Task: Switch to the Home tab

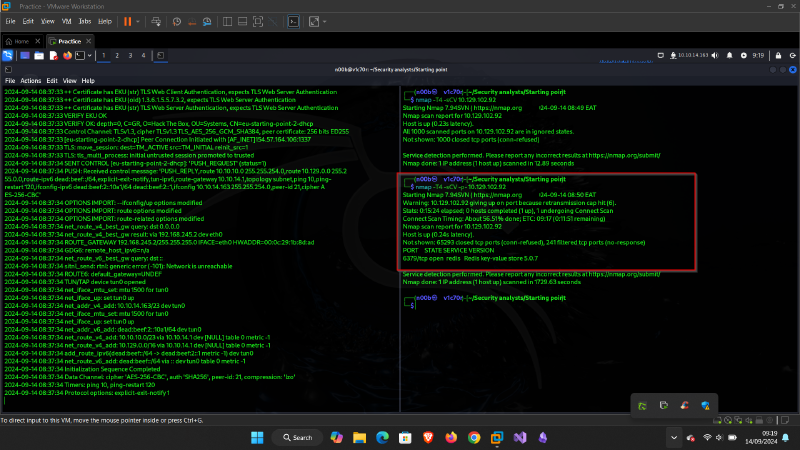Action: click(x=22, y=41)
